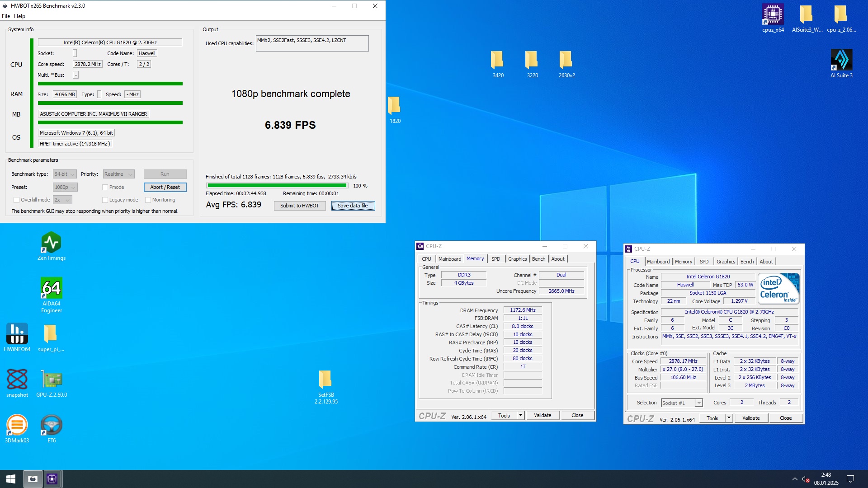Open GPU-Z.2.60.0 desktop icon
Screen dimensions: 868x488
pyautogui.click(x=52, y=383)
